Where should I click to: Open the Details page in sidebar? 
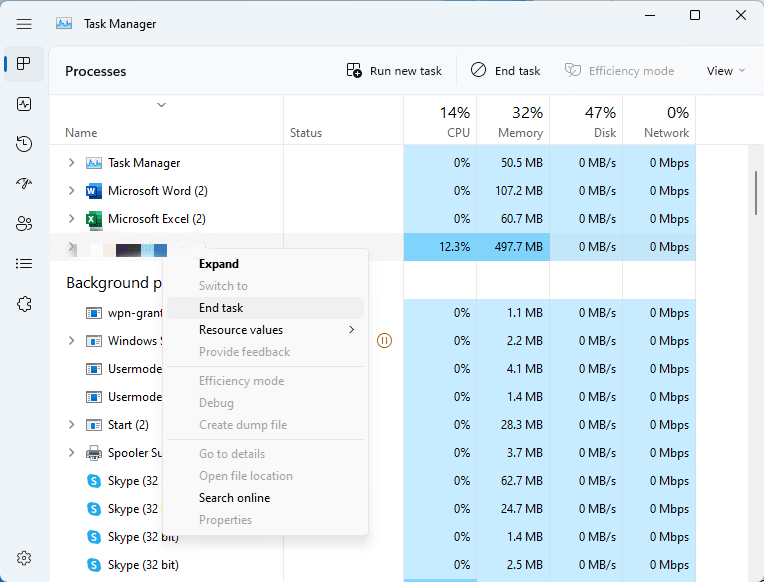pyautogui.click(x=24, y=264)
